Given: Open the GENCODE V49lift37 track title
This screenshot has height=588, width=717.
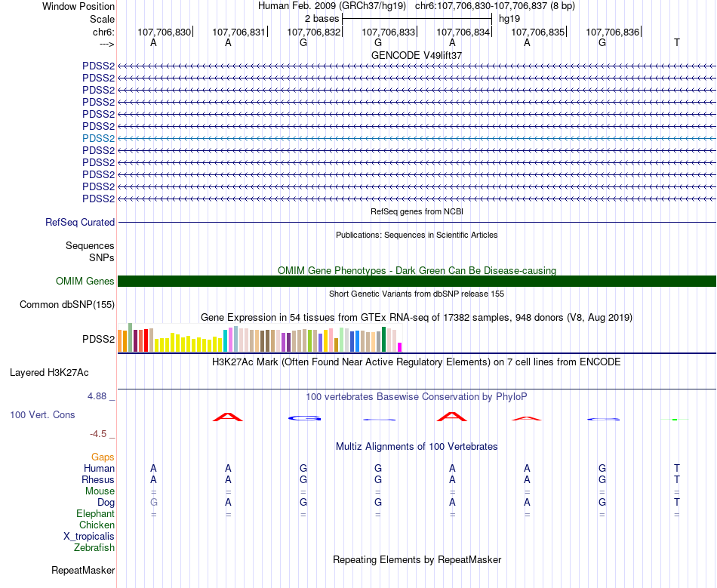Looking at the screenshot, I should 417,55.
